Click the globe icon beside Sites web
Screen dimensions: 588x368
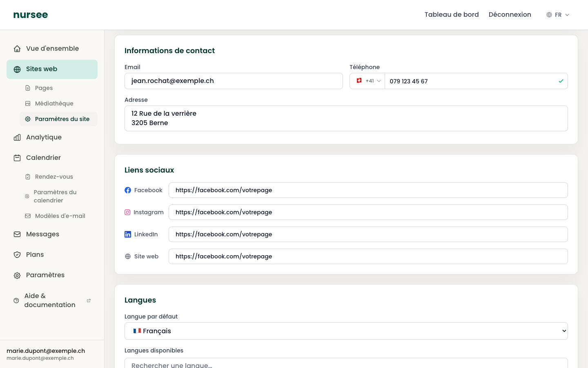(17, 70)
